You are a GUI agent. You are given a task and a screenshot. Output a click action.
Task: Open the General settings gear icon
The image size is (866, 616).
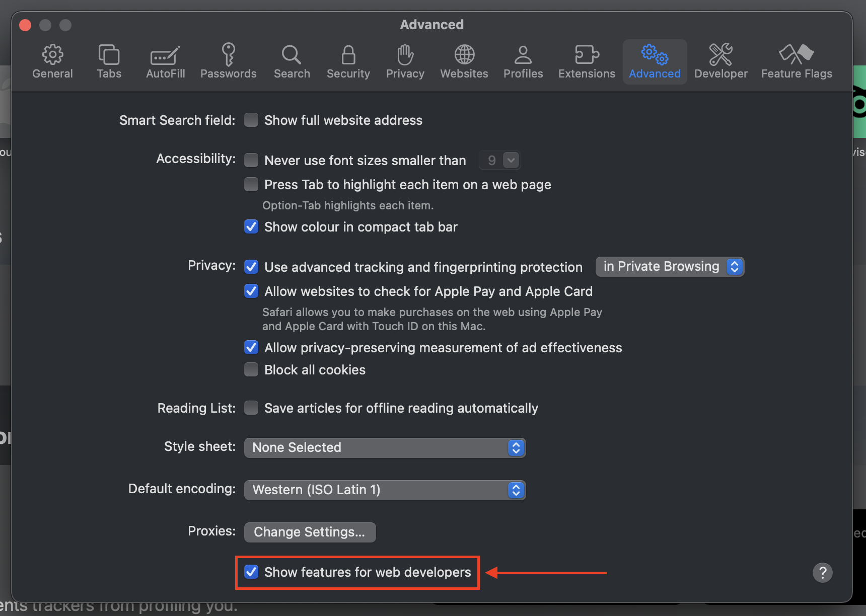[x=52, y=54]
